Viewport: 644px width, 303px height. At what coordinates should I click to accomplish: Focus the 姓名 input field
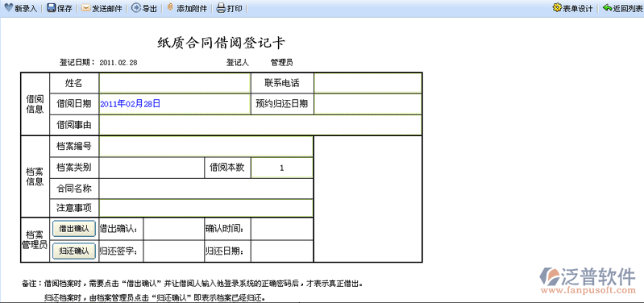coord(175,83)
